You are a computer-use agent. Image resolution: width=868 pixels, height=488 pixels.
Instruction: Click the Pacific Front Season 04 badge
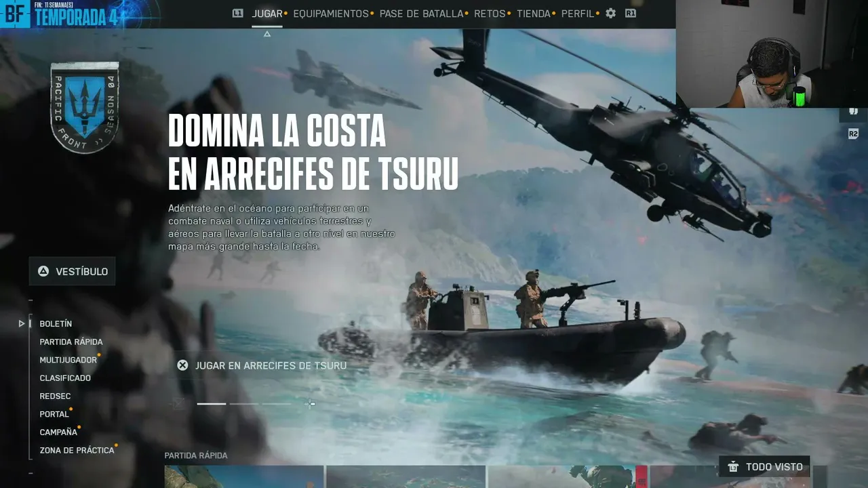click(85, 107)
